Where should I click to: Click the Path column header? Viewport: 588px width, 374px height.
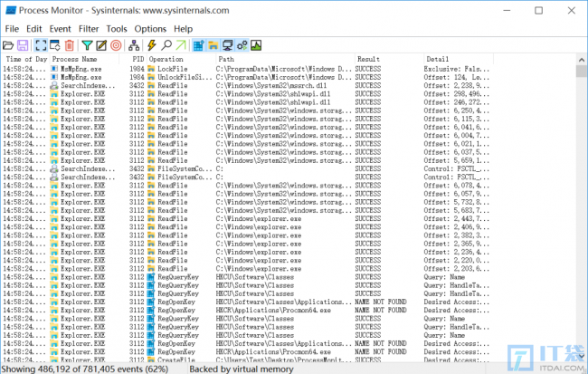[285, 60]
